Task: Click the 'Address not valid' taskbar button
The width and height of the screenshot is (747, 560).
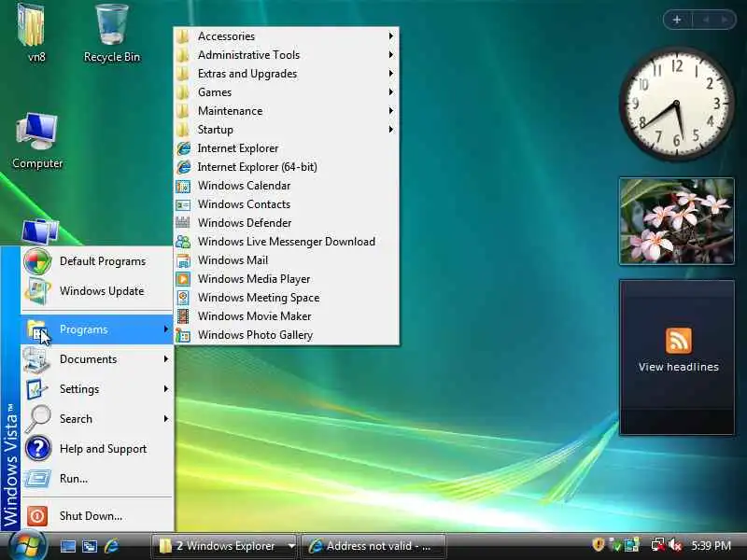Action: pos(373,546)
